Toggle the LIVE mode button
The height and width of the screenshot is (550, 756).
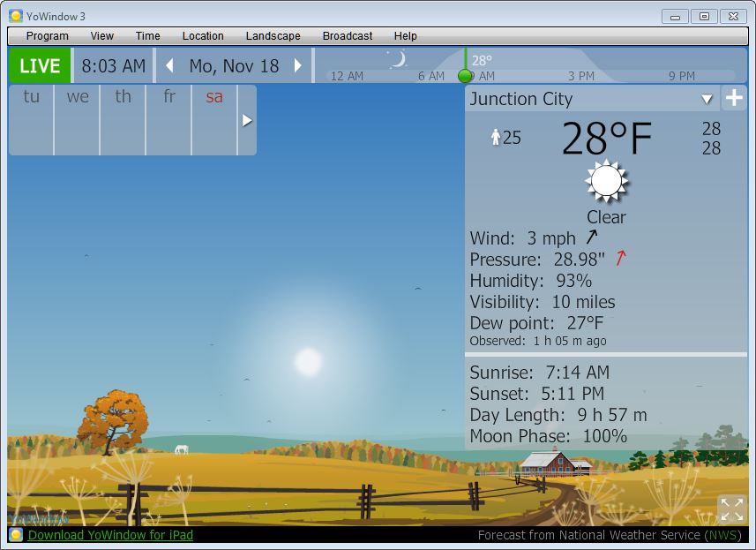point(40,66)
